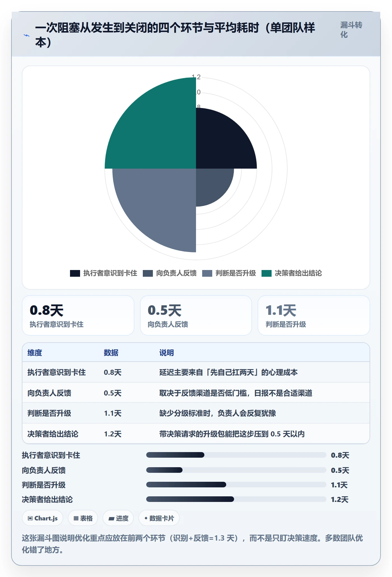The width and height of the screenshot is (392, 577).
Task: Click the blue lightning icon beside the title
Action: tap(27, 35)
